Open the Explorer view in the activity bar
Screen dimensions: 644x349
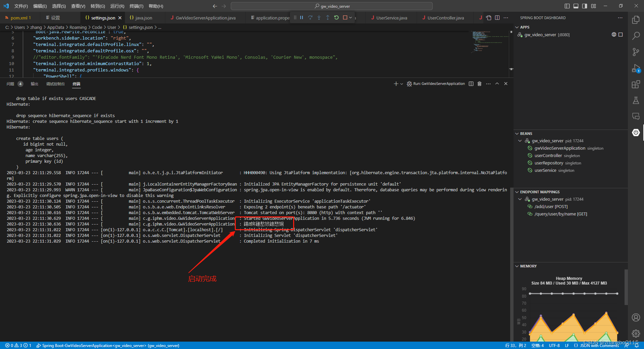pyautogui.click(x=636, y=20)
